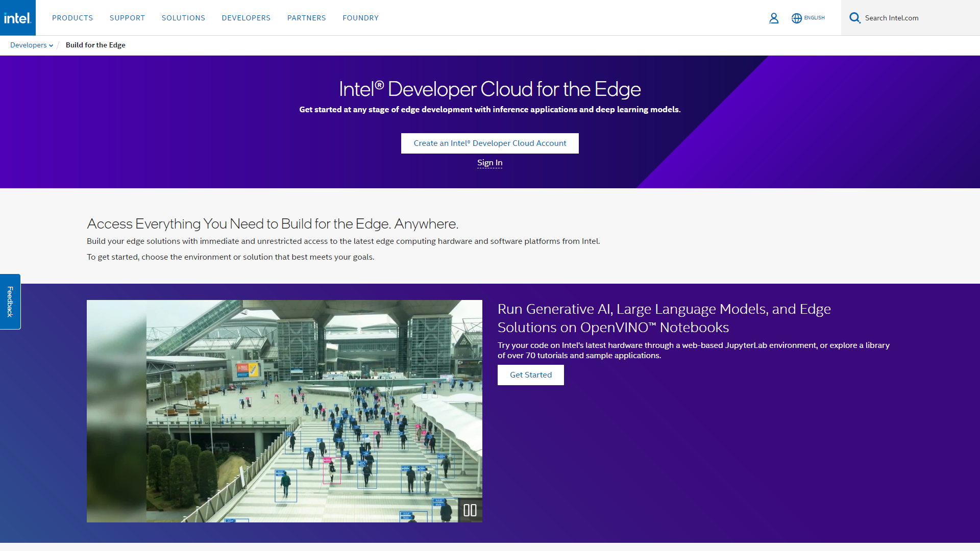The height and width of the screenshot is (551, 980).
Task: Click the Sign In link
Action: [x=489, y=162]
